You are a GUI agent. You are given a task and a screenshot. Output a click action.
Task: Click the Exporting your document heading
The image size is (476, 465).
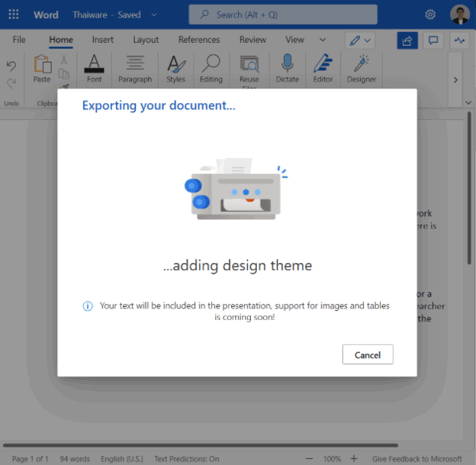159,105
